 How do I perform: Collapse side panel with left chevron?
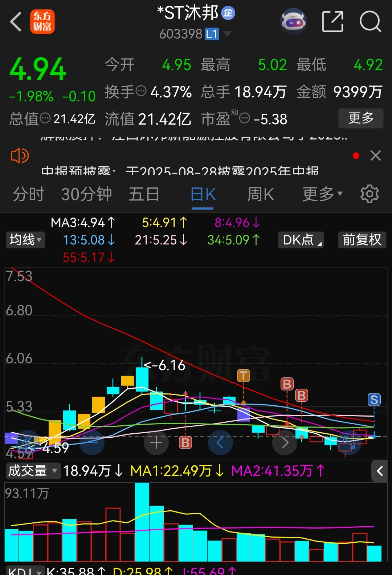tap(380, 471)
